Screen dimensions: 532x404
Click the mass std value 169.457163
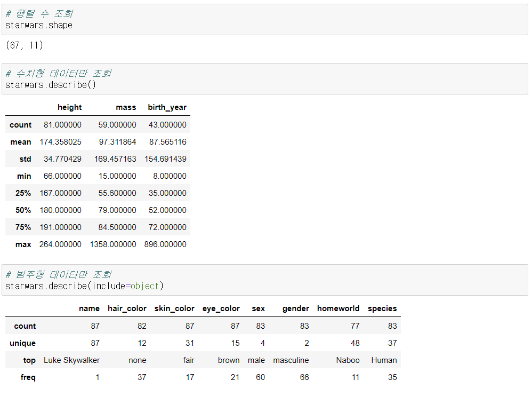pyautogui.click(x=115, y=159)
